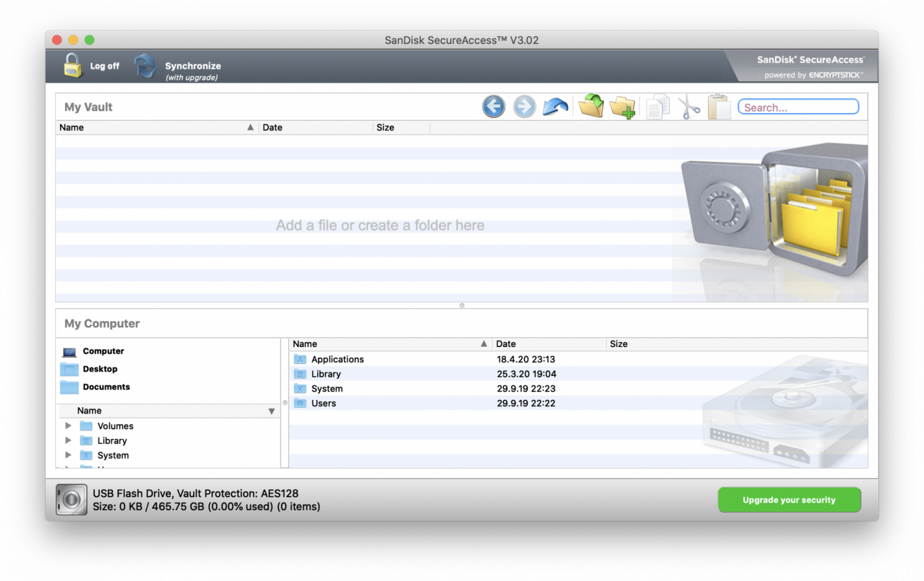This screenshot has height=581, width=924.
Task: Click the splitter handle between Vault and Computer panes
Action: click(462, 306)
